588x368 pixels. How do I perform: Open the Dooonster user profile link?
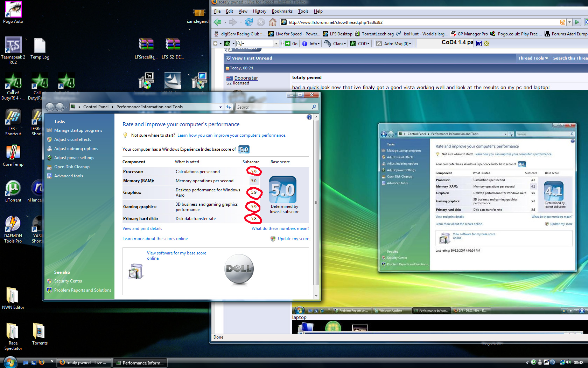tap(246, 78)
